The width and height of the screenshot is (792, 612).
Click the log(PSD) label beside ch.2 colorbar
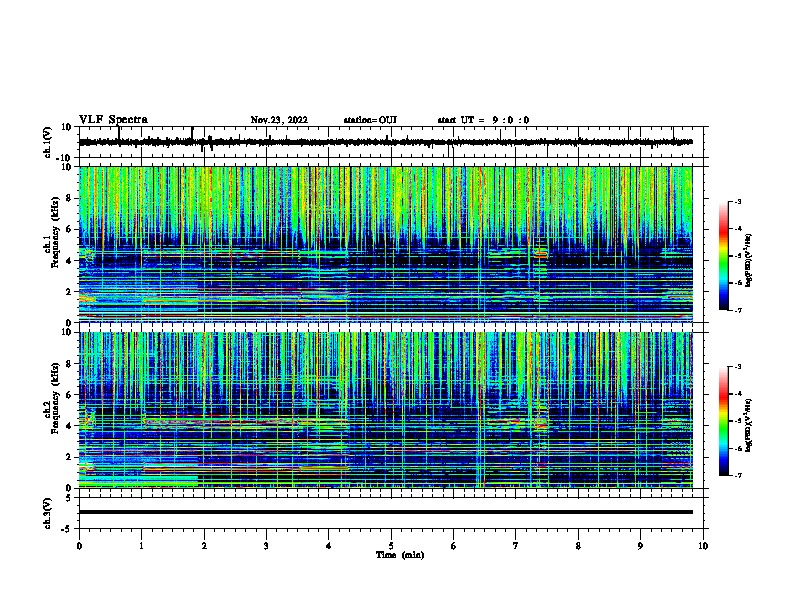coord(748,426)
